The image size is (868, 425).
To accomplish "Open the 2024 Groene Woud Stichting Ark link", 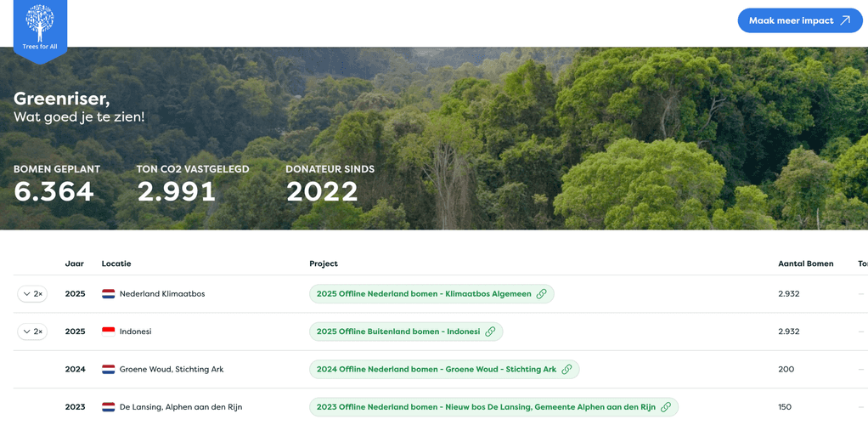I will [x=436, y=370].
